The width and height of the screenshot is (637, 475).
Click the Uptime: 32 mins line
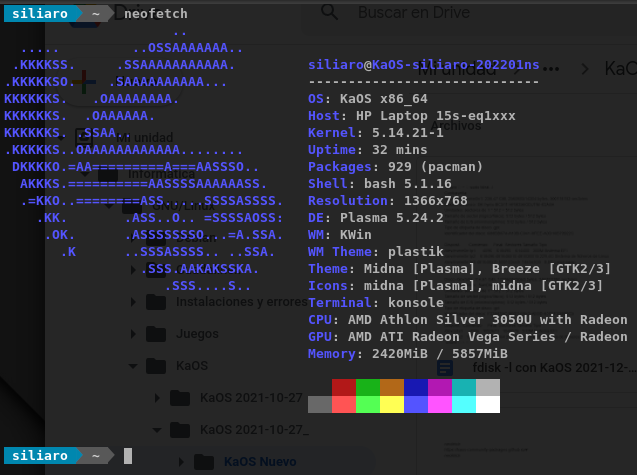pos(368,150)
